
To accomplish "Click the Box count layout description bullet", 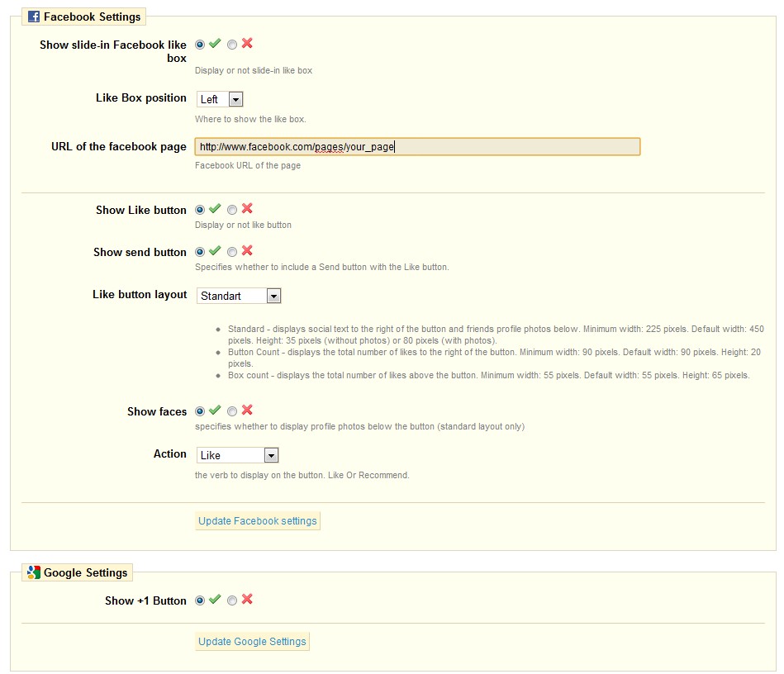I will (x=488, y=375).
